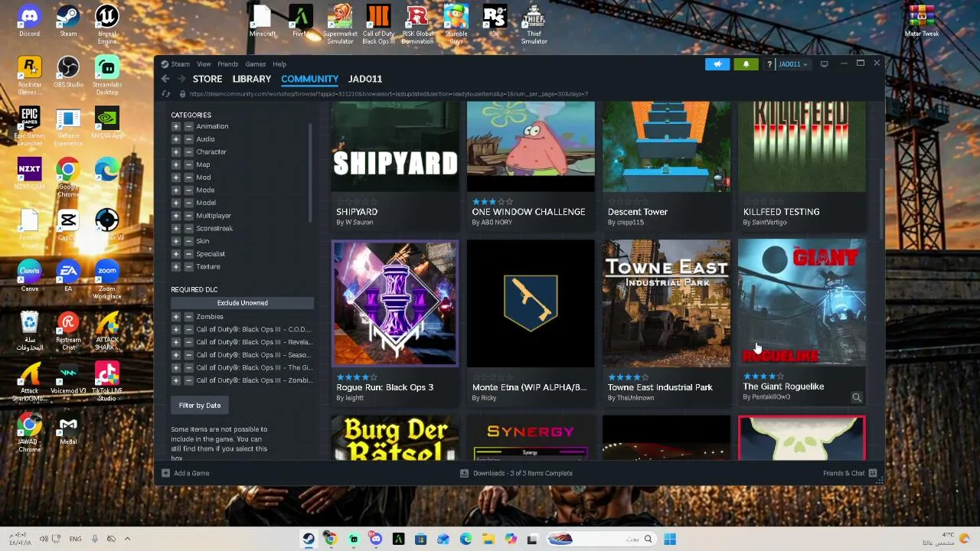Click the Steam icon in the taskbar
The height and width of the screenshot is (551, 980).
308,539
